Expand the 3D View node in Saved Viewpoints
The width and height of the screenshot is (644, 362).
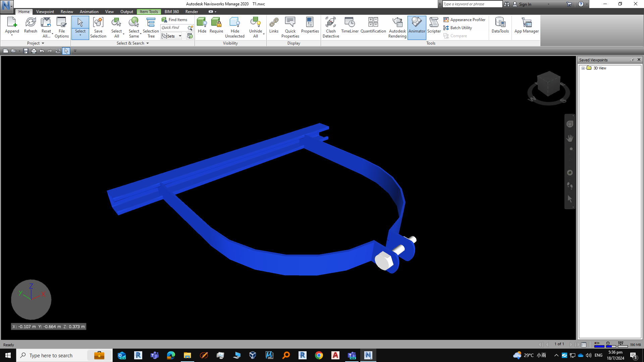583,68
